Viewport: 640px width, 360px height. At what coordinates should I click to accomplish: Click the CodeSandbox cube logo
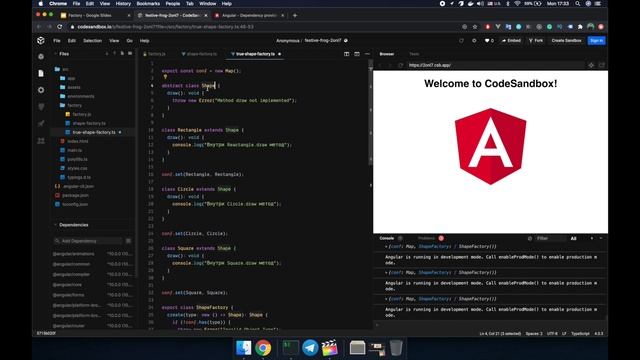click(41, 40)
